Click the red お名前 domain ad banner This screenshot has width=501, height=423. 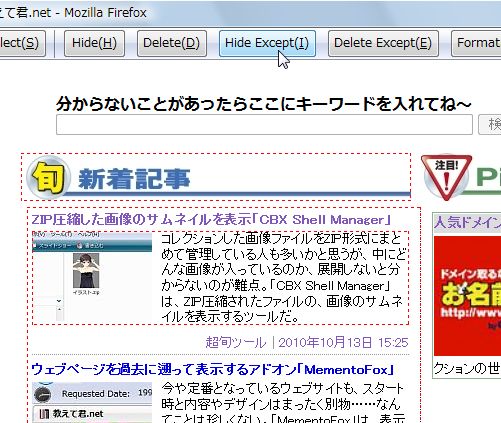click(x=467, y=296)
